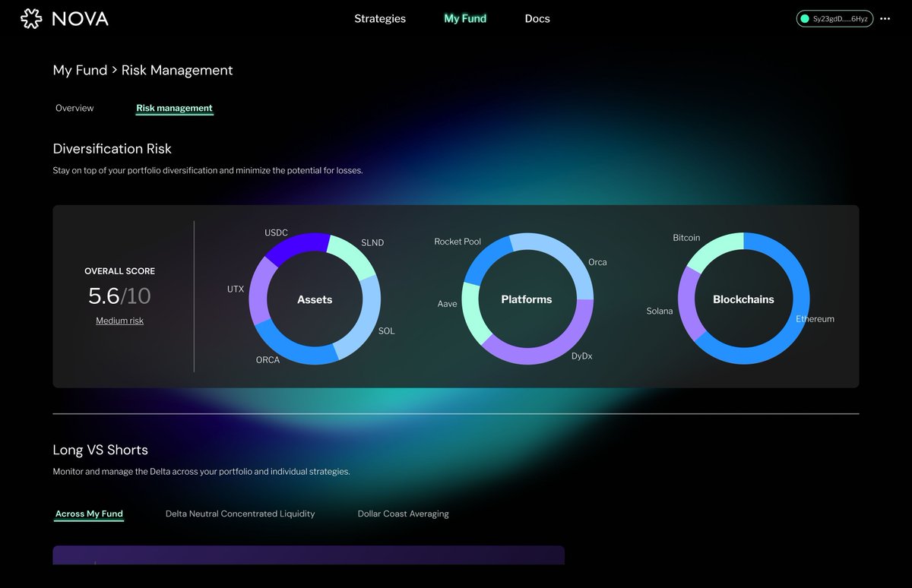Open Delta Neutral Concentrated Liquidity tab
912x588 pixels.
pyautogui.click(x=240, y=514)
